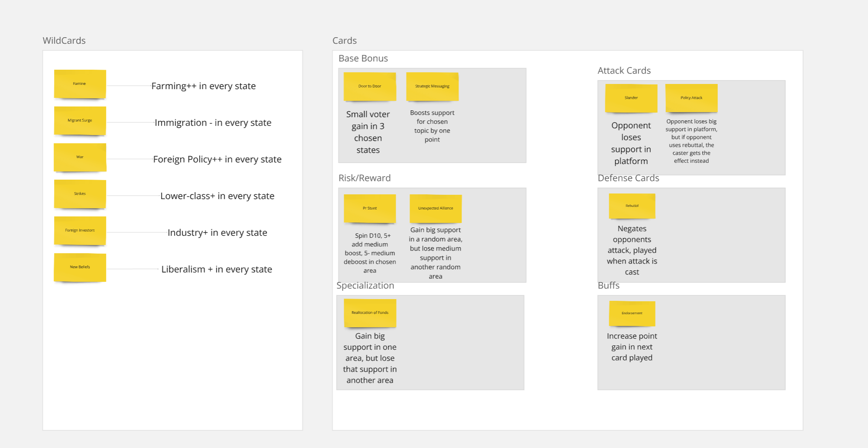Select the War sticky note
This screenshot has height=448, width=868.
pyautogui.click(x=80, y=157)
